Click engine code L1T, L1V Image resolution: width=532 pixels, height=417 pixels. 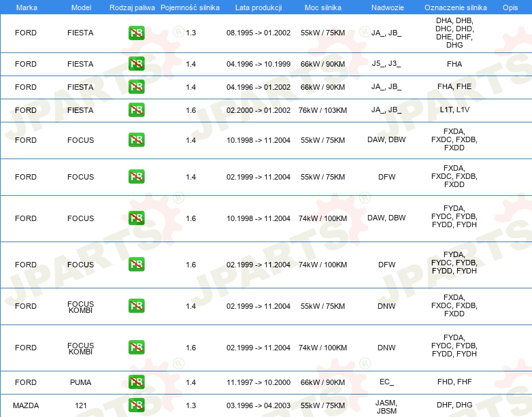coord(454,110)
